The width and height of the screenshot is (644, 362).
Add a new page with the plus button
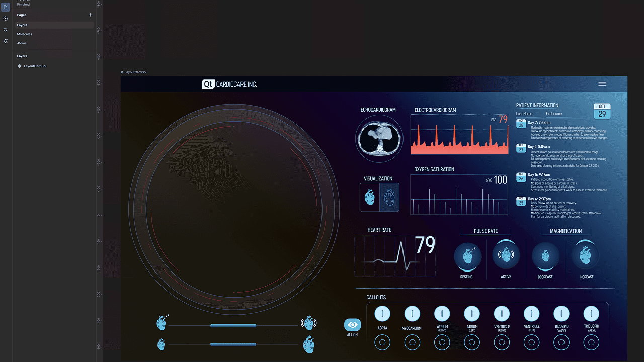pos(90,15)
